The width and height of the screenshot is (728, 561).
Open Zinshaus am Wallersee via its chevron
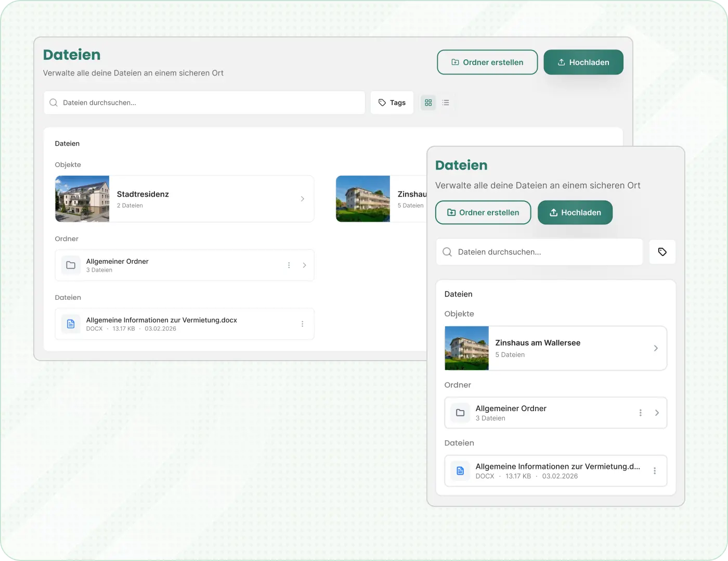point(656,348)
